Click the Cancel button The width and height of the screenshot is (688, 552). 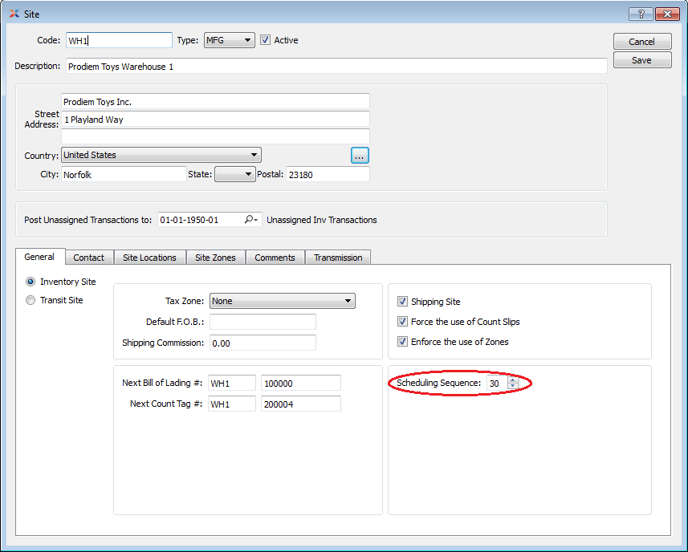pos(641,42)
